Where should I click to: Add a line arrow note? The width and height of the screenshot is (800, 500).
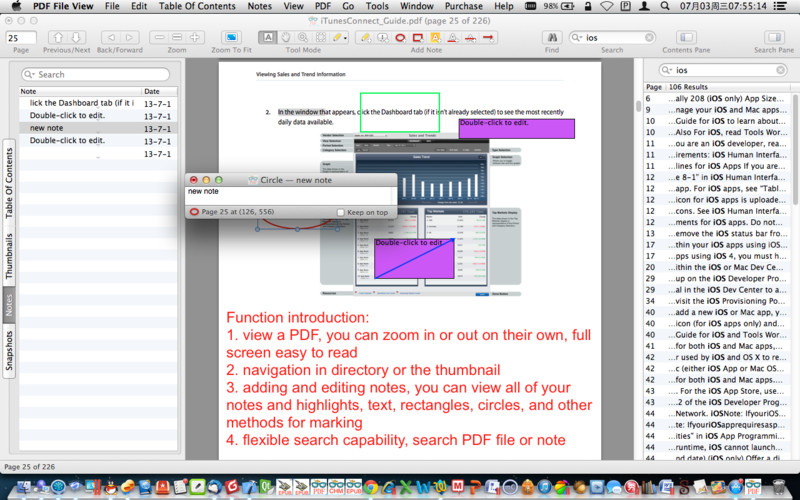(488, 37)
